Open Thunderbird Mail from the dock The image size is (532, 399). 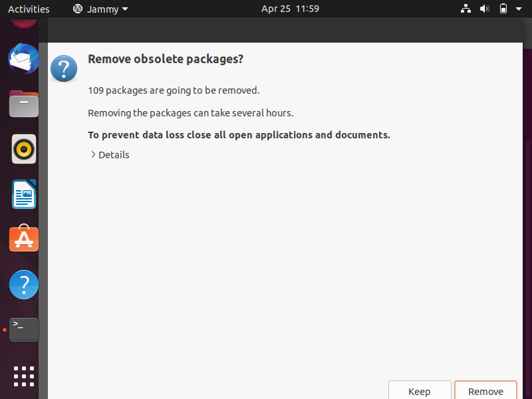tap(24, 59)
